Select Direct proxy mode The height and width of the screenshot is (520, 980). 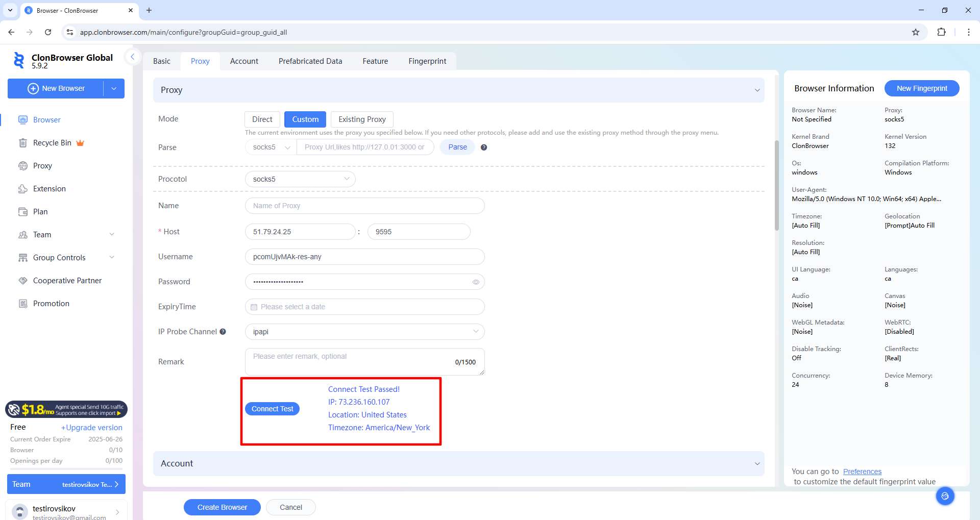[x=262, y=119]
